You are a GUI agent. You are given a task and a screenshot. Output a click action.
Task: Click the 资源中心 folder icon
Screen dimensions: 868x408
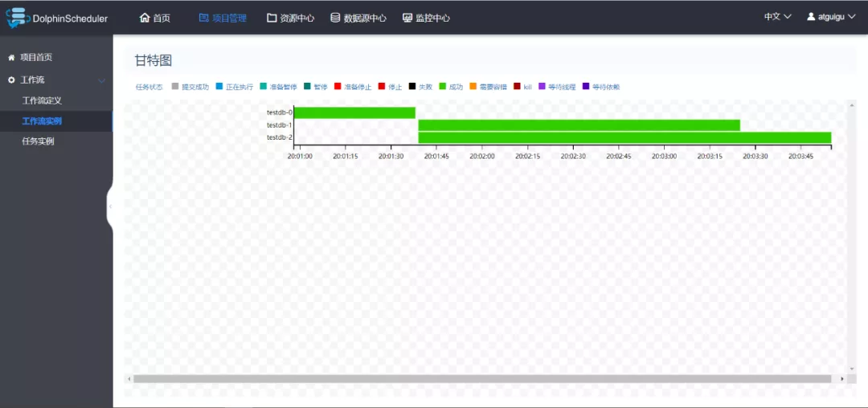[272, 18]
